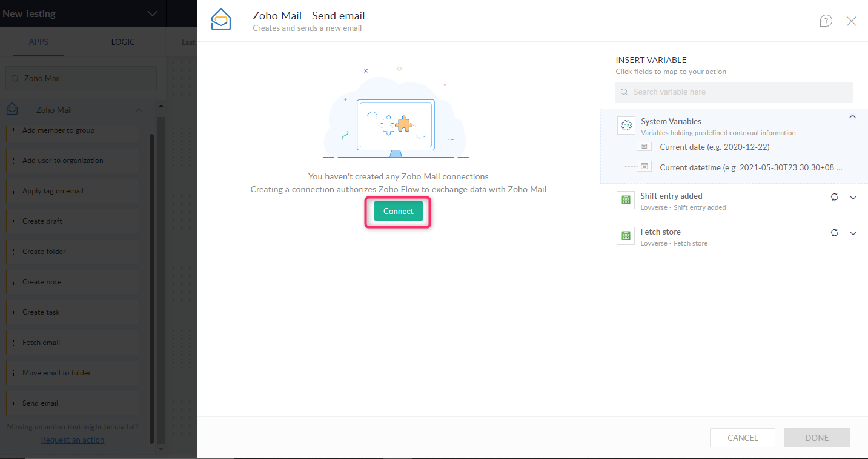Image resolution: width=868 pixels, height=459 pixels.
Task: Click the System Variables gear icon
Action: pyautogui.click(x=626, y=125)
